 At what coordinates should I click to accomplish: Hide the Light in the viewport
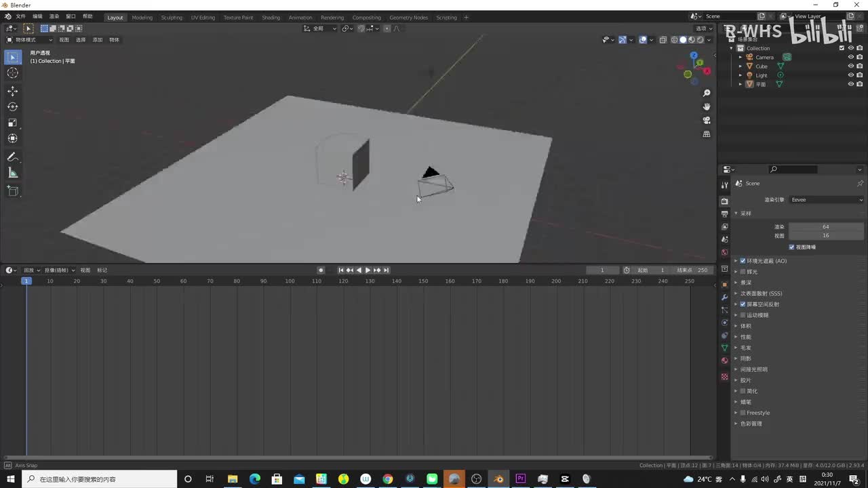pos(851,75)
